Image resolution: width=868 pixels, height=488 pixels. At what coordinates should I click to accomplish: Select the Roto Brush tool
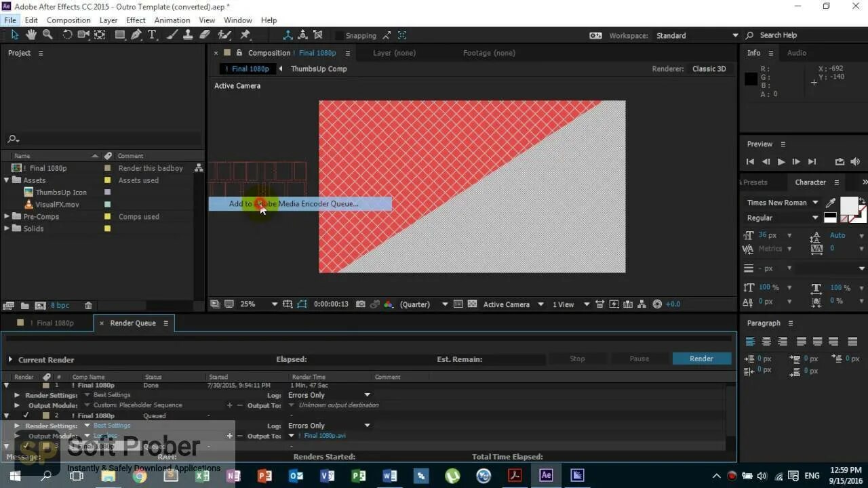224,35
